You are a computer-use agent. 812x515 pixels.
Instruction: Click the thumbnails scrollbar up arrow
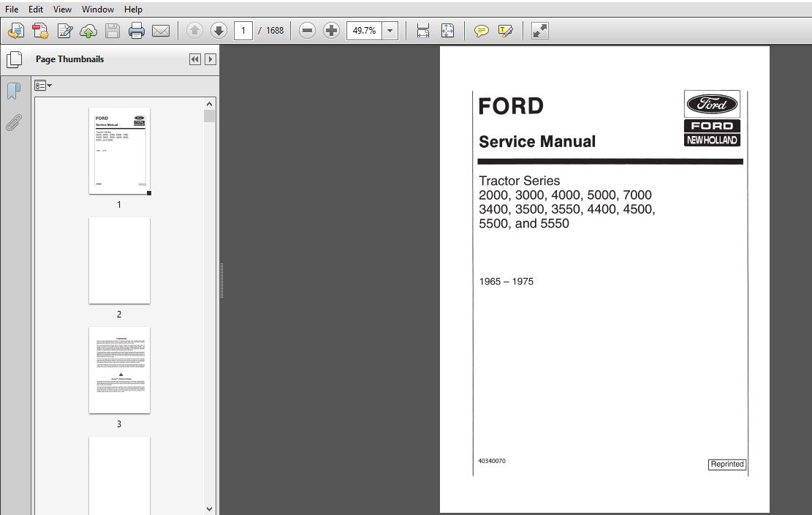click(209, 104)
